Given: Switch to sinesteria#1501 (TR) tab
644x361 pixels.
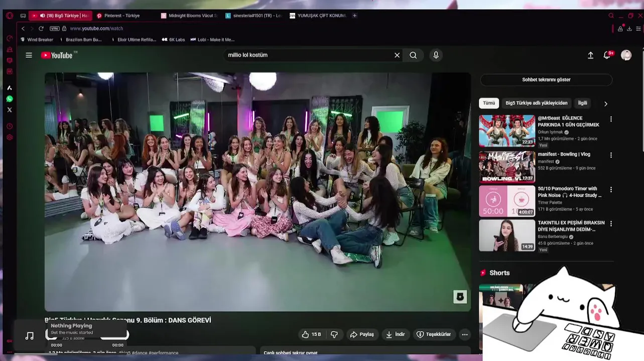Looking at the screenshot, I should [x=254, y=16].
